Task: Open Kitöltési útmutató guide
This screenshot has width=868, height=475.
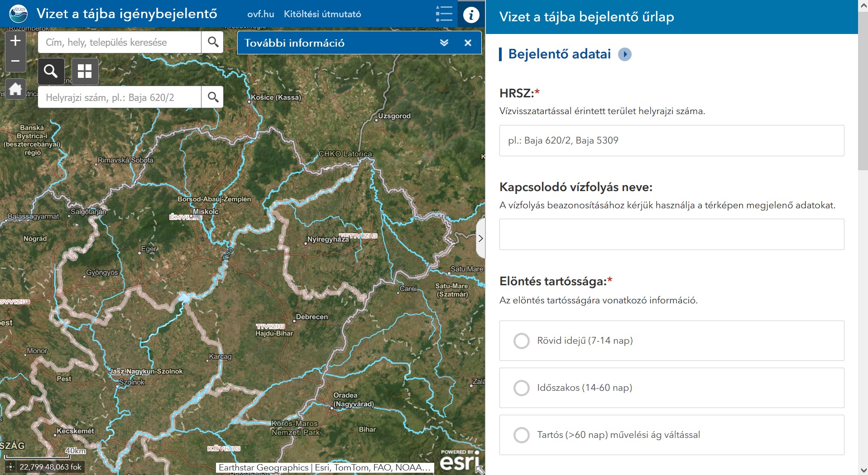Action: click(322, 14)
